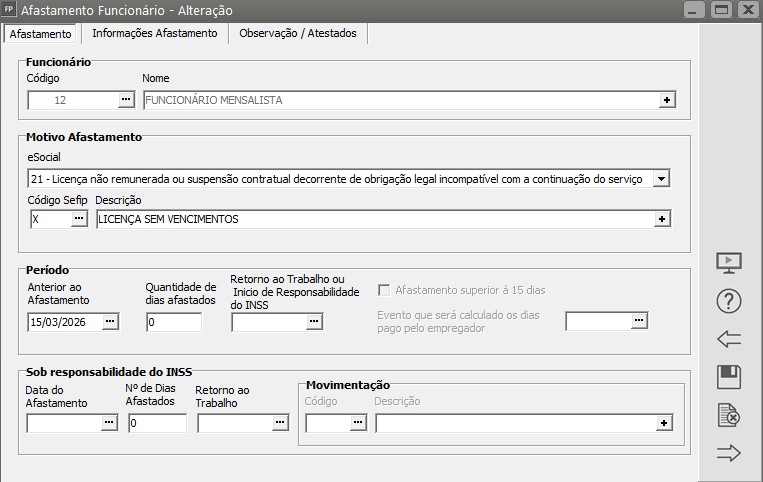Open the help question mark icon
763x482 pixels.
(x=730, y=301)
